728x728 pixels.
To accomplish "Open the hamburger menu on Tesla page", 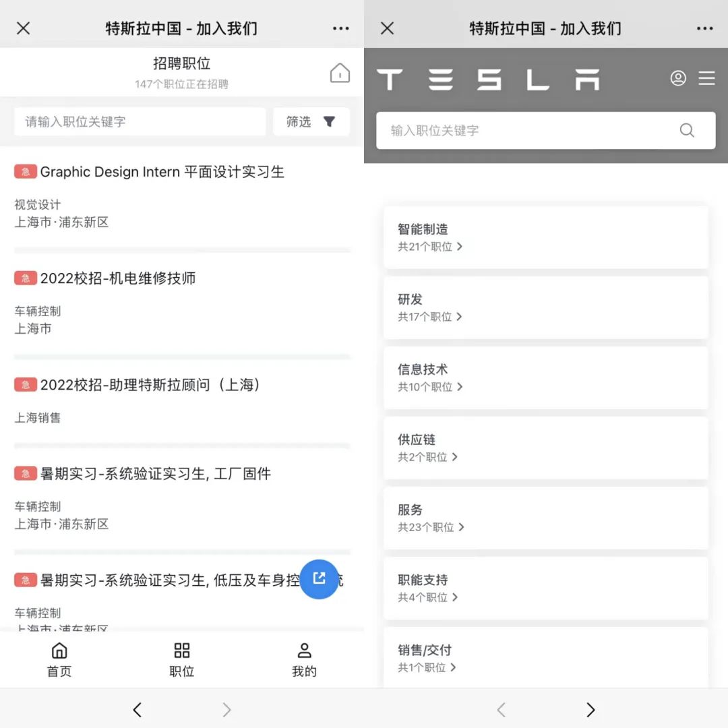I will tap(706, 78).
